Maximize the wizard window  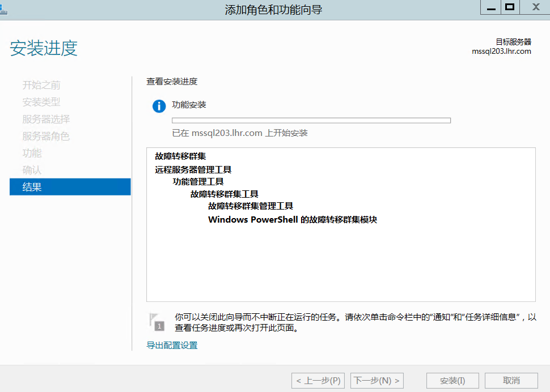510,7
